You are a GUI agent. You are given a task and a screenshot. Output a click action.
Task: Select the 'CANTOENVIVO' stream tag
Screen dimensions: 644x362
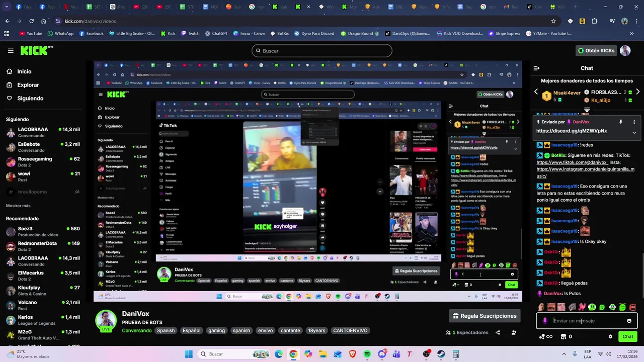pos(350,330)
